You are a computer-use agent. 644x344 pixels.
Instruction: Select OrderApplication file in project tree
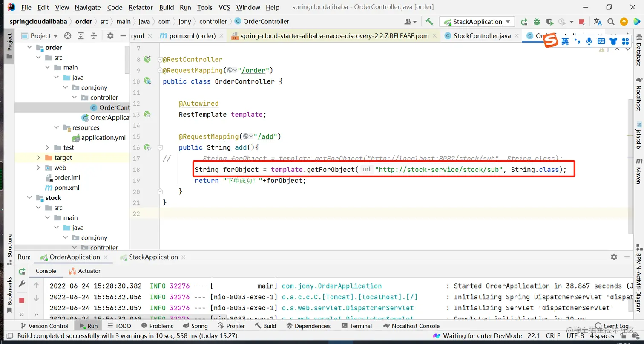click(x=105, y=118)
